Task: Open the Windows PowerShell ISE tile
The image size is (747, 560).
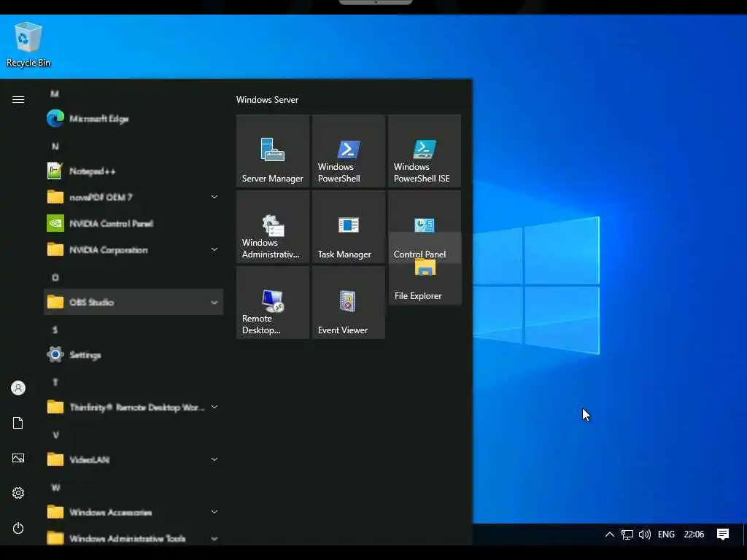Action: tap(425, 151)
